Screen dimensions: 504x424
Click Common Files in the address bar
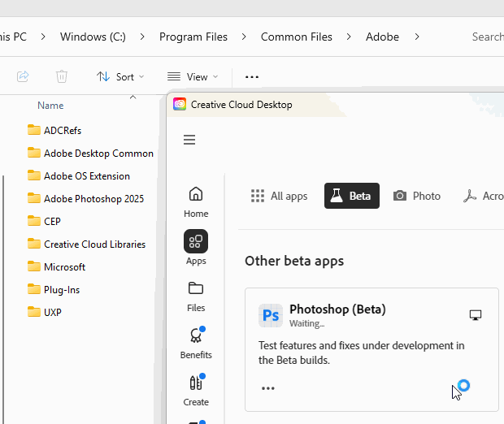click(297, 37)
